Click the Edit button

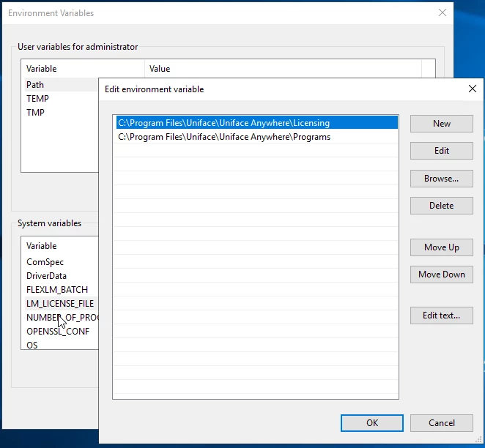point(441,151)
